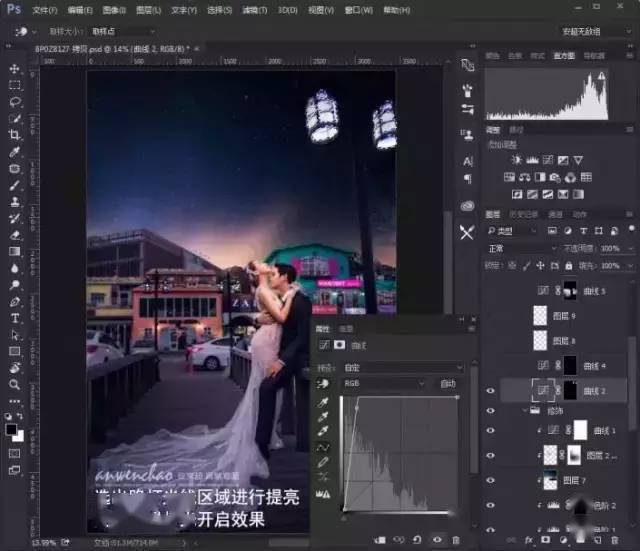Select the Rectangular Marquee tool

click(x=14, y=85)
